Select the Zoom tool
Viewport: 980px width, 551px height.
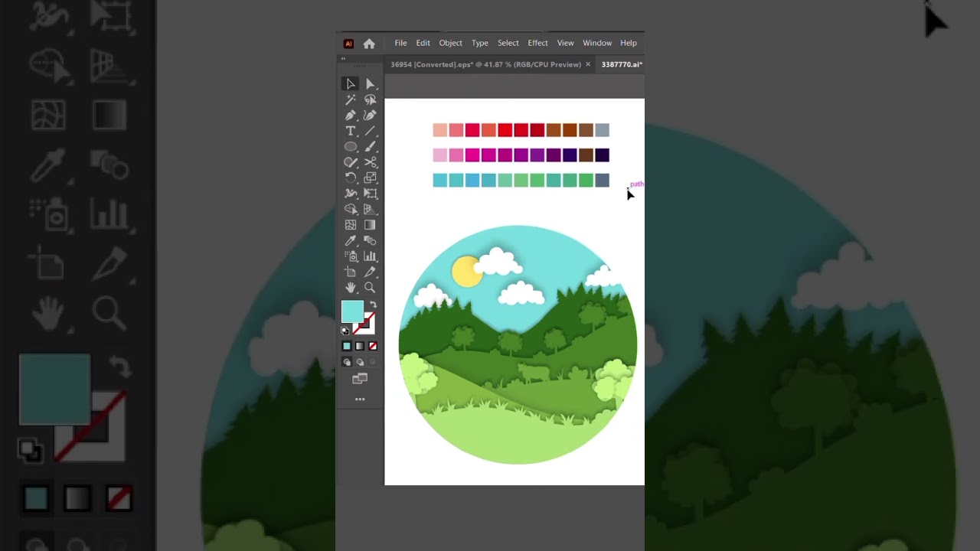371,288
